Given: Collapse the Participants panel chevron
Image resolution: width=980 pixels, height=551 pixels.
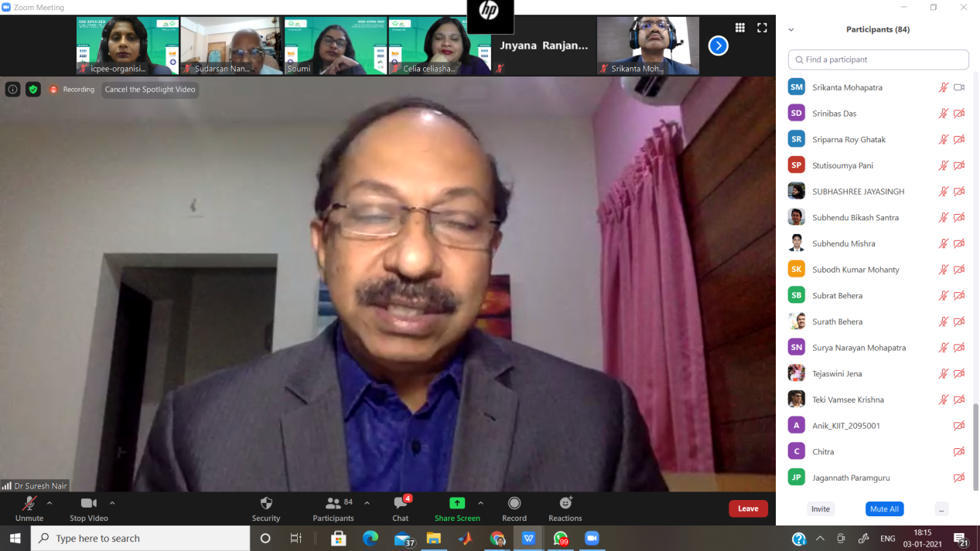Looking at the screenshot, I should click(791, 30).
